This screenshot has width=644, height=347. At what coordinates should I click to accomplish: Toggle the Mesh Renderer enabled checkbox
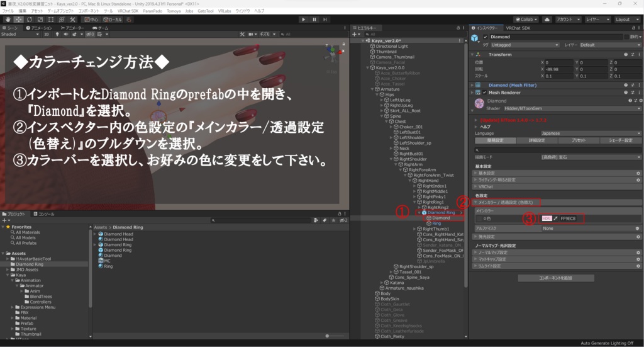pyautogui.click(x=485, y=93)
